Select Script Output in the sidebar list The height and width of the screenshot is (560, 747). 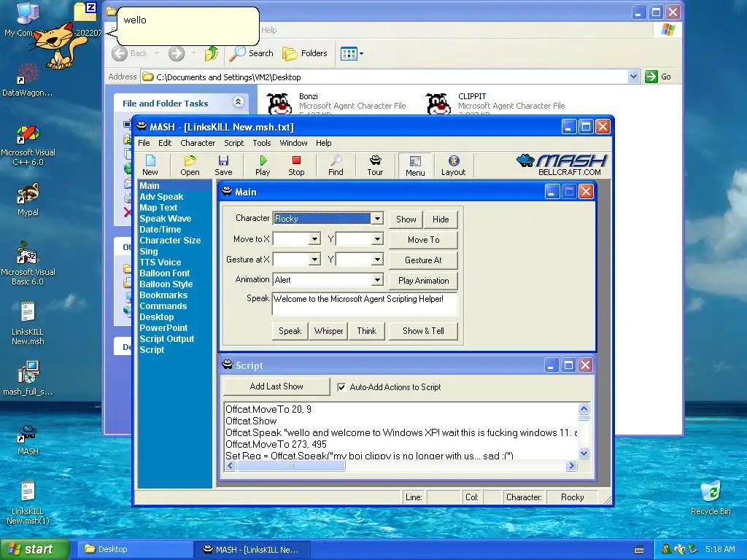[167, 339]
